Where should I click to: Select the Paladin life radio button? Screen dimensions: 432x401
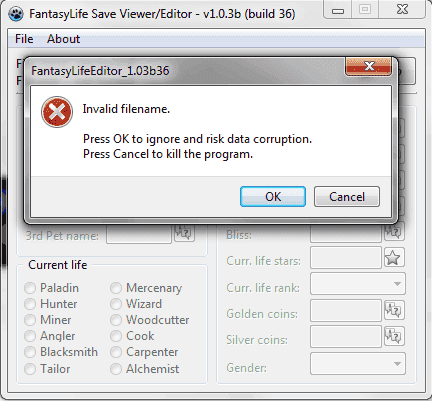pyautogui.click(x=30, y=288)
